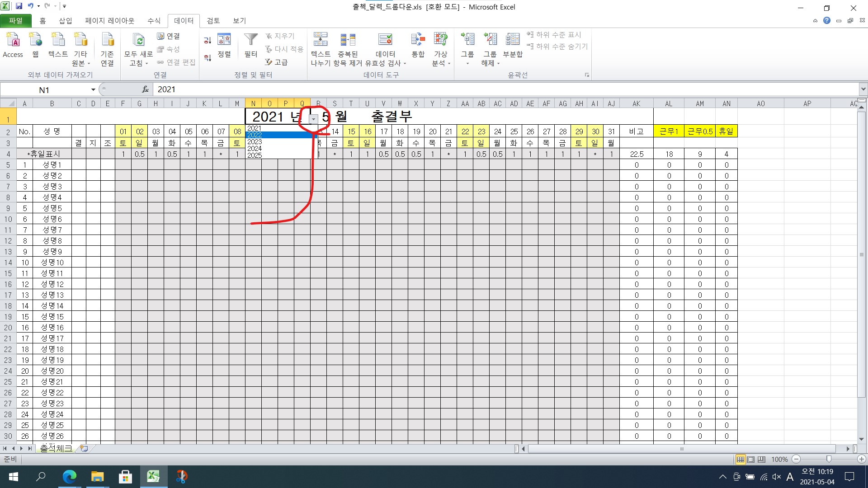Click the vertical scrollbar down arrow
The height and width of the screenshot is (488, 868).
click(x=861, y=439)
